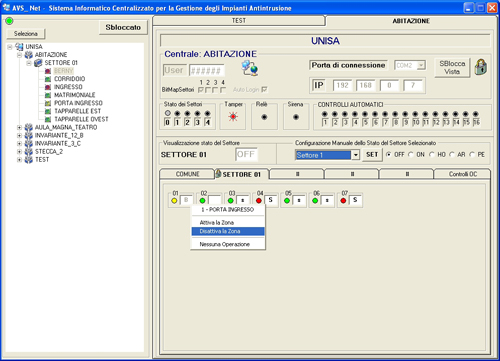Click the SETTORE 01 tree node icon
This screenshot has height=361, width=500.
(38, 63)
